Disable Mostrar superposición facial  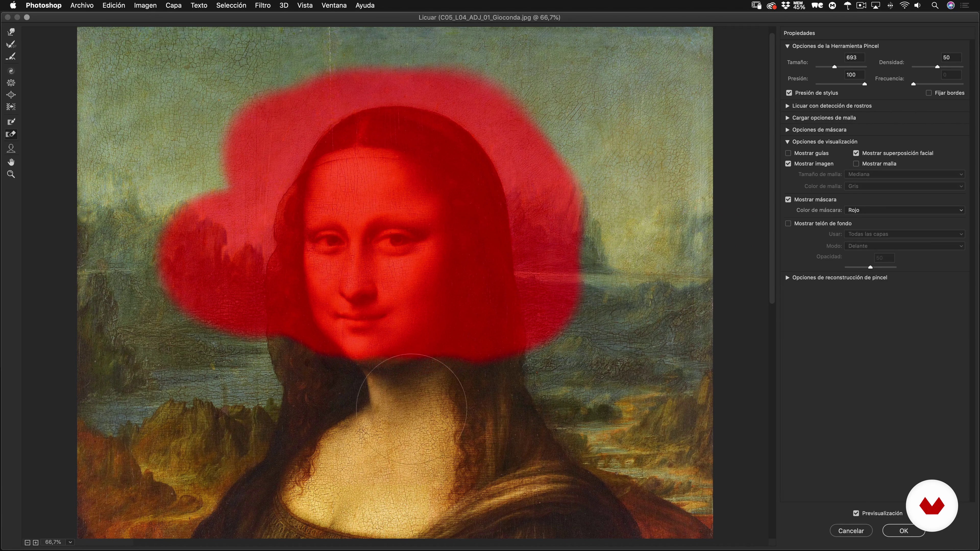coord(856,153)
